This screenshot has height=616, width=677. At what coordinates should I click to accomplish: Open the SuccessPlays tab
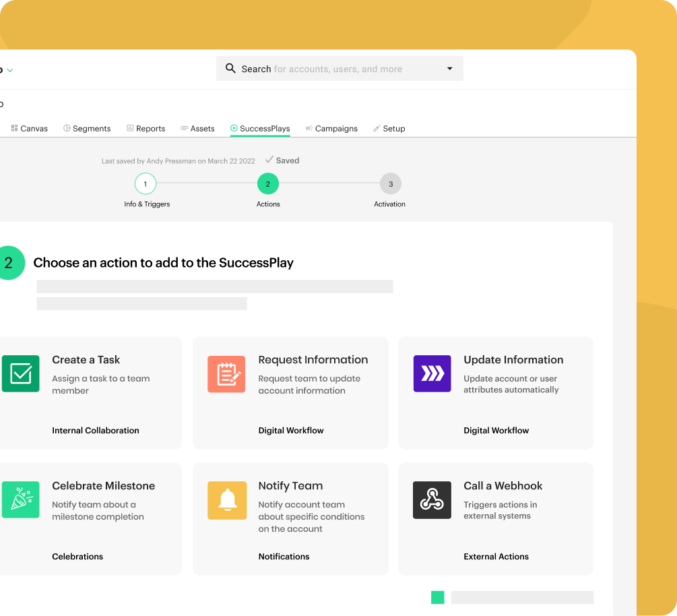260,128
